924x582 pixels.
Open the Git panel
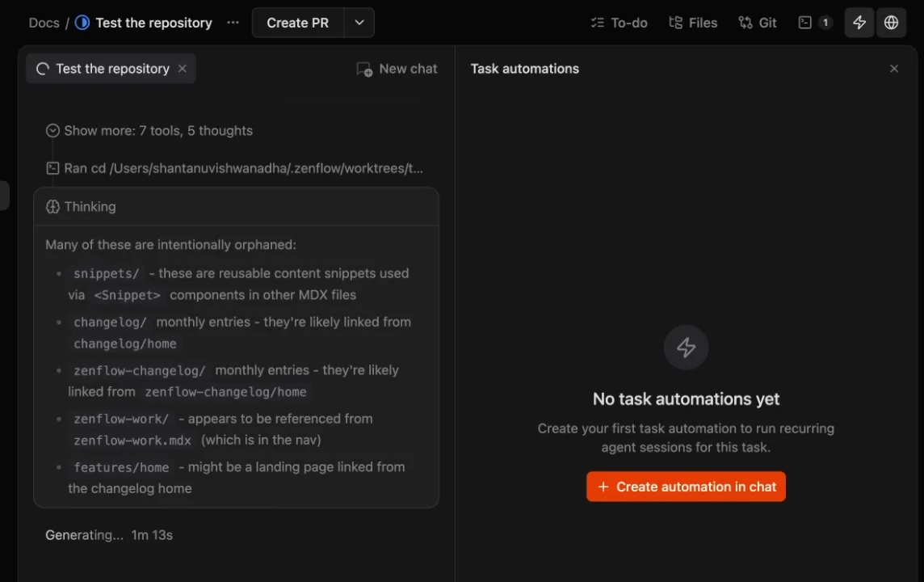click(758, 23)
